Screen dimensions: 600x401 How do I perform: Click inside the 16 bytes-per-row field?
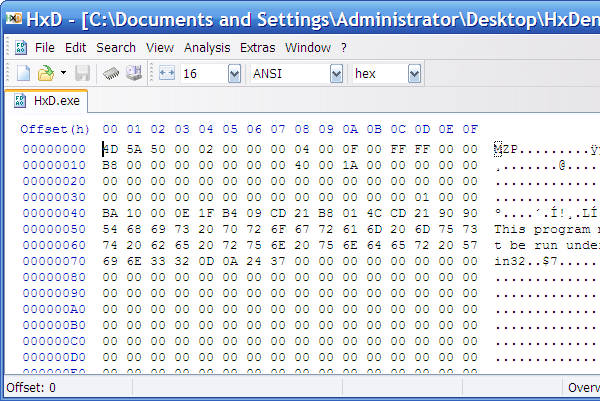204,73
